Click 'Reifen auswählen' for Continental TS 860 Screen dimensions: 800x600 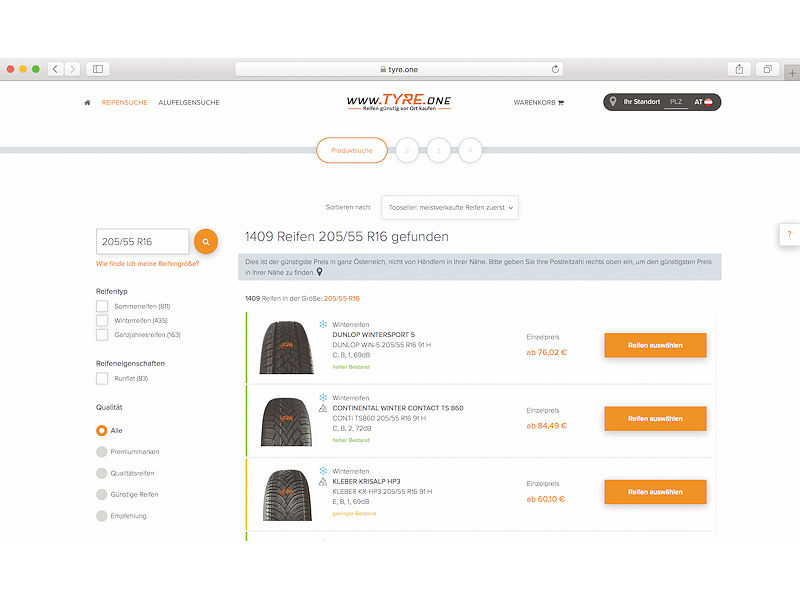(x=655, y=419)
